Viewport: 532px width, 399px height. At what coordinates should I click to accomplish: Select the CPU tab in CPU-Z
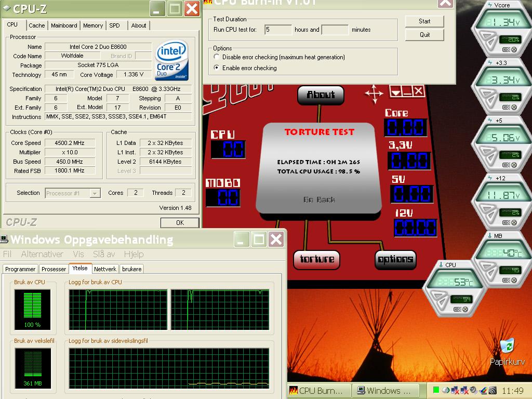[x=12, y=25]
